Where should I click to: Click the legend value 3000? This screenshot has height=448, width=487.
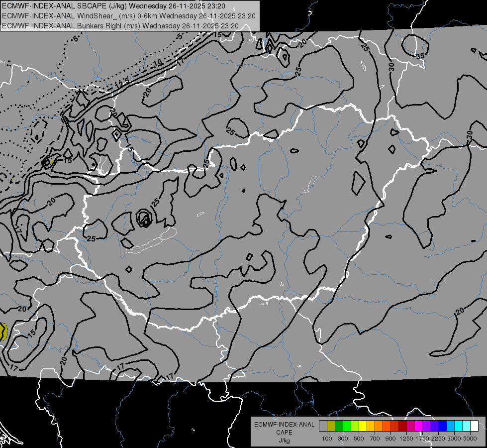click(x=454, y=439)
